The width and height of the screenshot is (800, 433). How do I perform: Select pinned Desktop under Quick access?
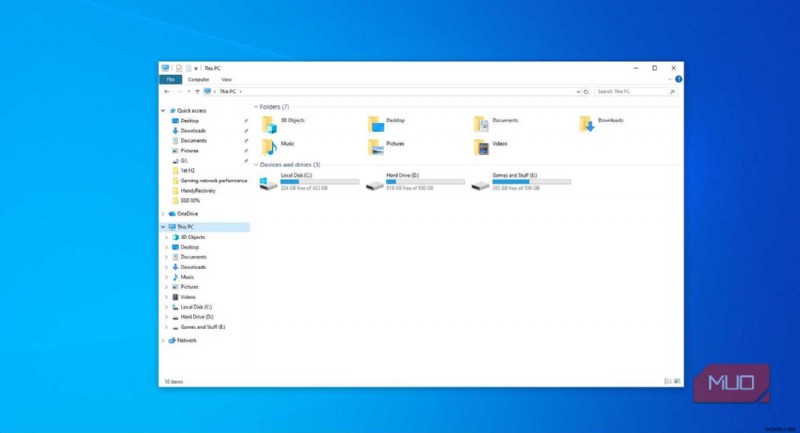tap(189, 121)
